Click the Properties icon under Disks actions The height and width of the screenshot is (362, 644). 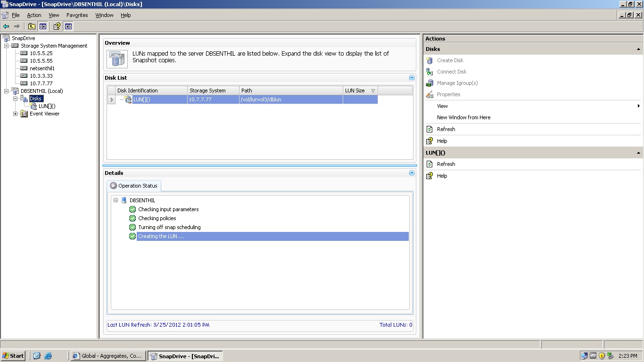[x=429, y=94]
